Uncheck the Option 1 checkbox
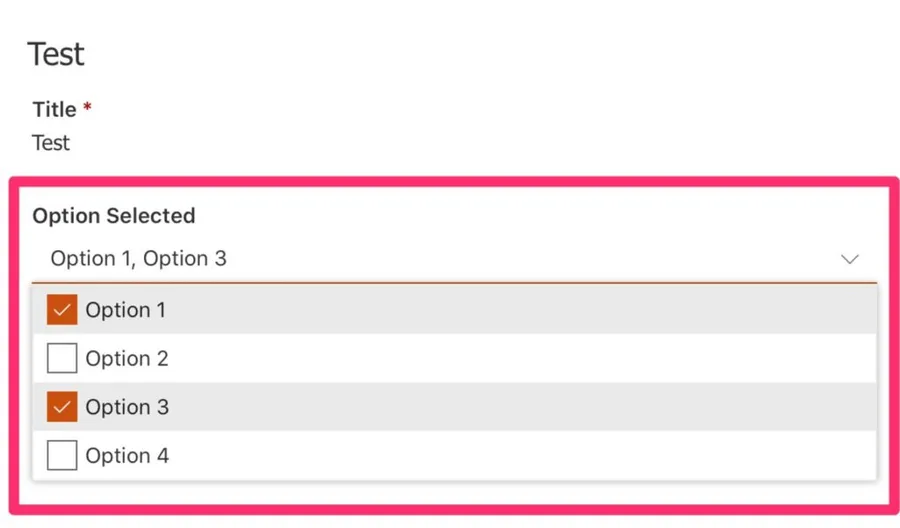900x528 pixels. pyautogui.click(x=62, y=310)
